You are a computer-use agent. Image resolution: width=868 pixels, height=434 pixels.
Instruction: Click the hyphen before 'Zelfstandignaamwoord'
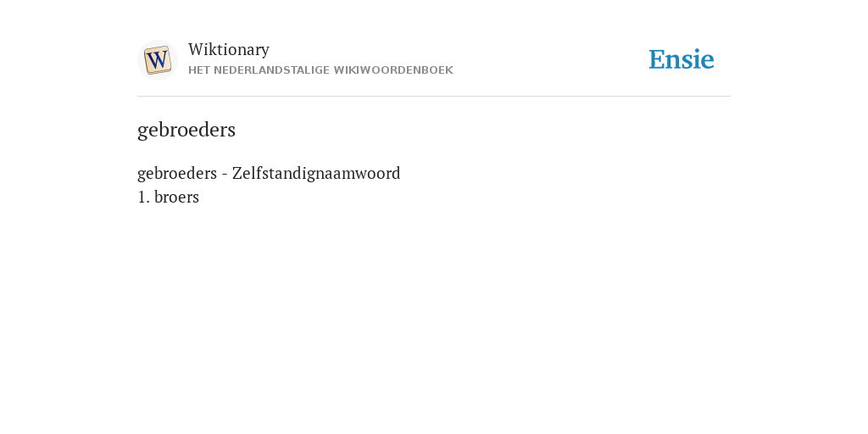pos(225,175)
